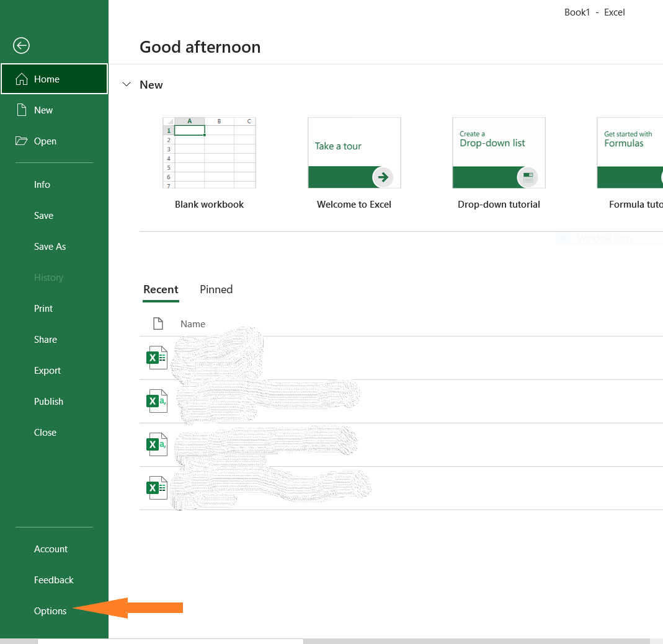The height and width of the screenshot is (644, 663).
Task: Click the Name column header
Action: (193, 324)
